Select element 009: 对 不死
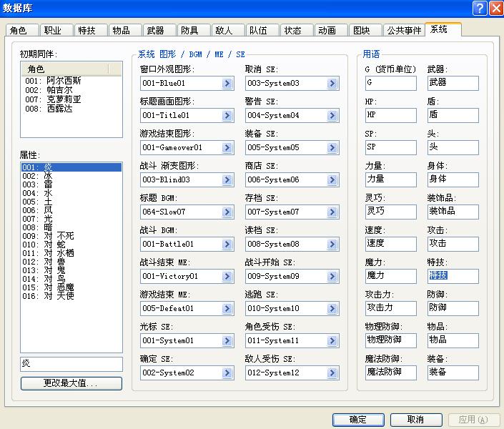The image size is (504, 429). 71,236
